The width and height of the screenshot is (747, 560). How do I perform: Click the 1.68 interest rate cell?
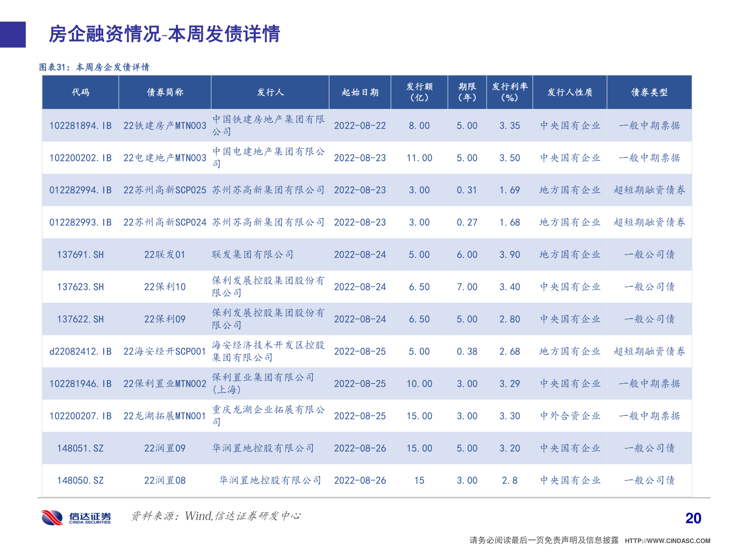pos(510,222)
